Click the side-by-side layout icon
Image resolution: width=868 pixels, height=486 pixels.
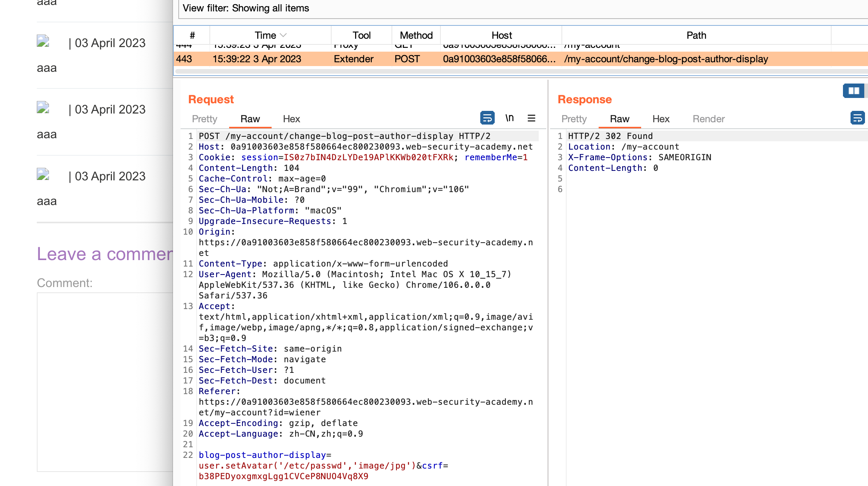854,91
